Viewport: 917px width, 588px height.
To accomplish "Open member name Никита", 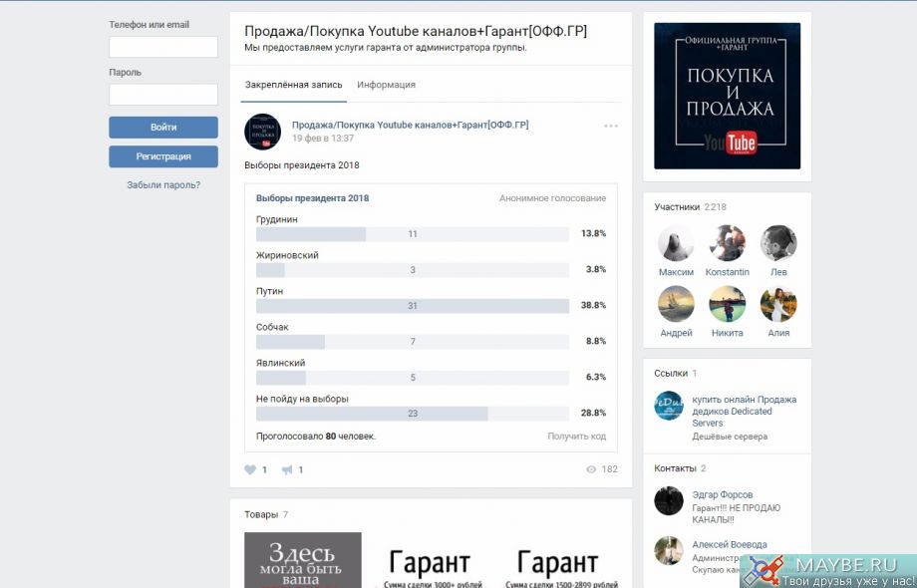I will tap(727, 333).
